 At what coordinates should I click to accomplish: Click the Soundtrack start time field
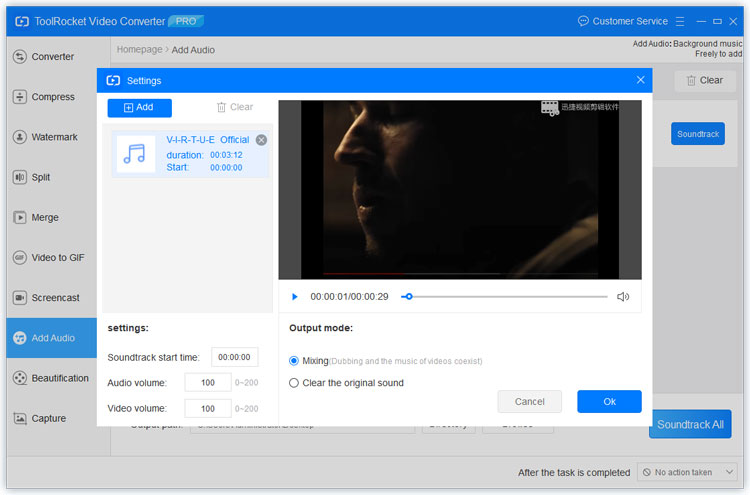(234, 357)
